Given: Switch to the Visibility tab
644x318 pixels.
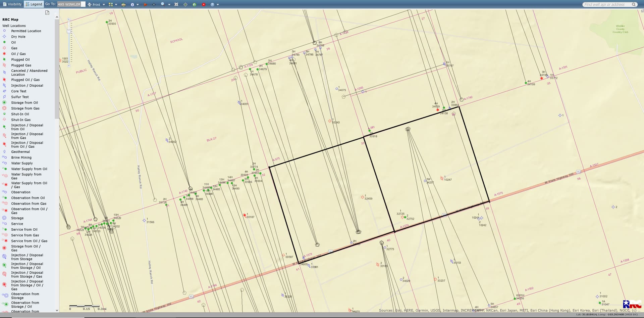Looking at the screenshot, I should click(12, 4).
